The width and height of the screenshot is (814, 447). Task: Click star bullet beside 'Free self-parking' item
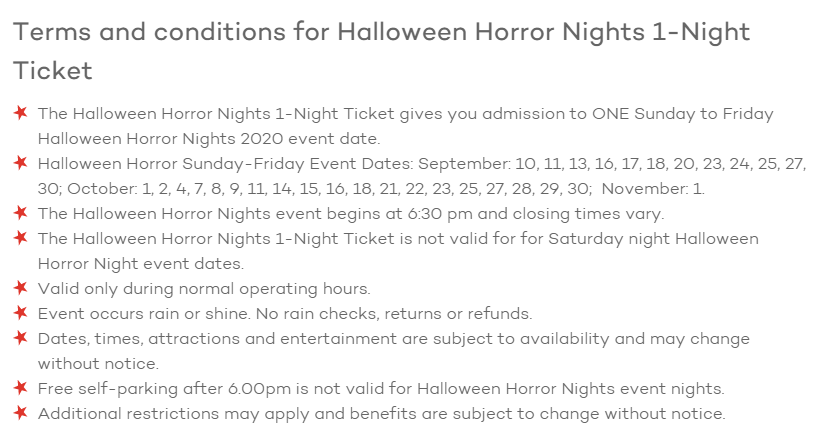tap(20, 388)
